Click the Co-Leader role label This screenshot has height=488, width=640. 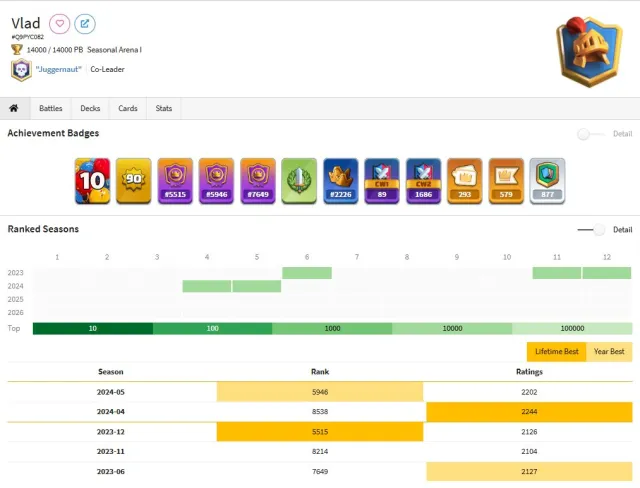107,69
